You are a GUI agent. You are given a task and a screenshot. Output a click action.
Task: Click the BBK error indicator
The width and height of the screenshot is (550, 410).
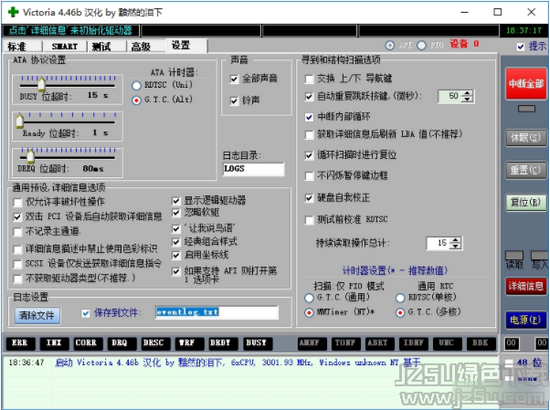[482, 343]
